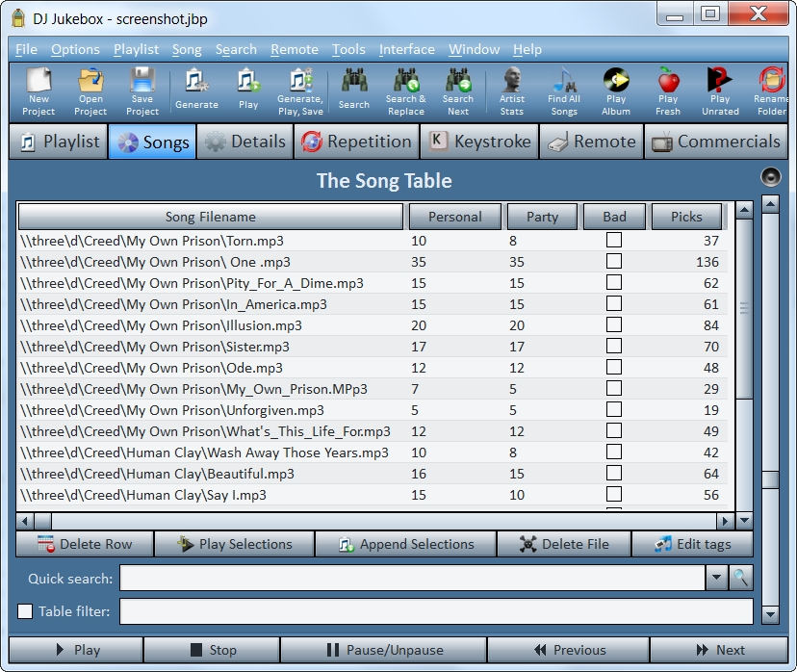Screen dimensions: 797x672
Task: Click the Delete Row button
Action: (85, 544)
